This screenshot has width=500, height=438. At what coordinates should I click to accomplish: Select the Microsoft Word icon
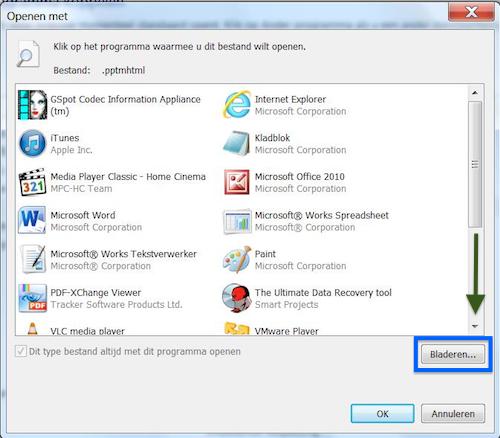click(32, 220)
